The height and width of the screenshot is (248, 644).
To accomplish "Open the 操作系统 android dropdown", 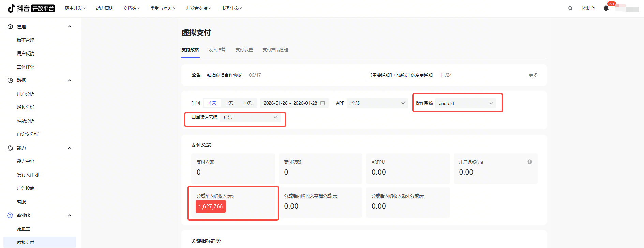I will (x=465, y=103).
